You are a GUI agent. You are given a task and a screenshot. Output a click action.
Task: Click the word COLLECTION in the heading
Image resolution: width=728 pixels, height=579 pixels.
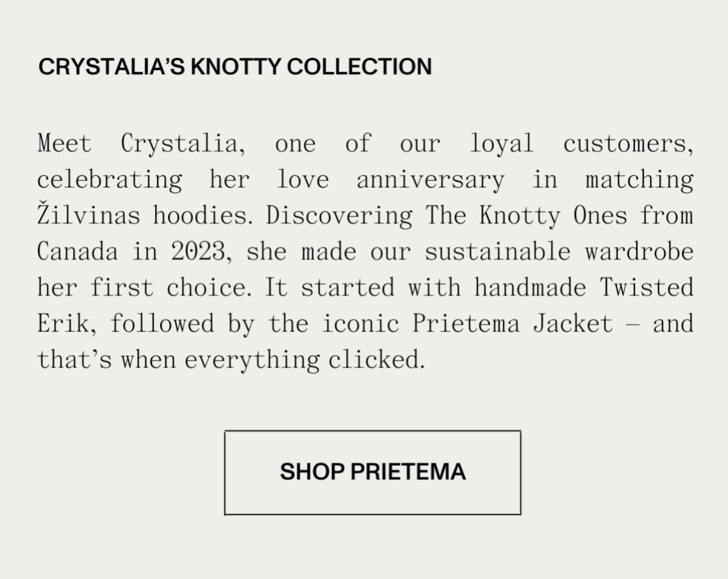click(x=359, y=66)
